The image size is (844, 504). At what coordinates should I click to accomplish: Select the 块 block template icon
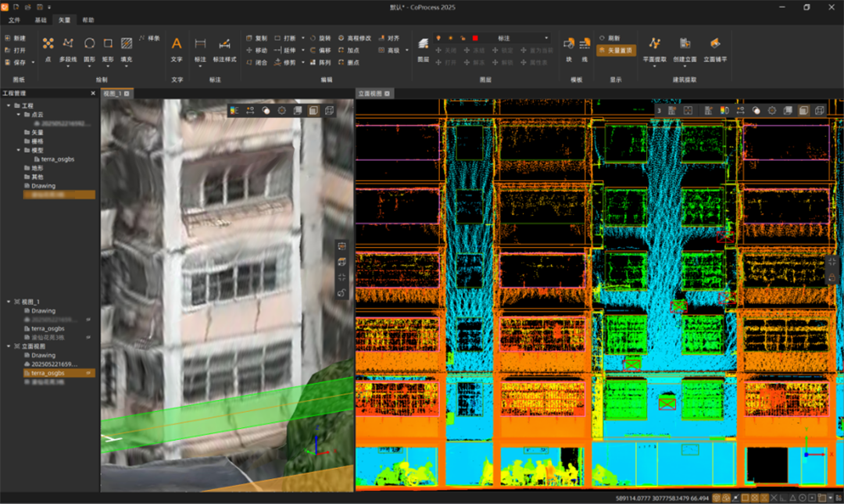coord(569,45)
